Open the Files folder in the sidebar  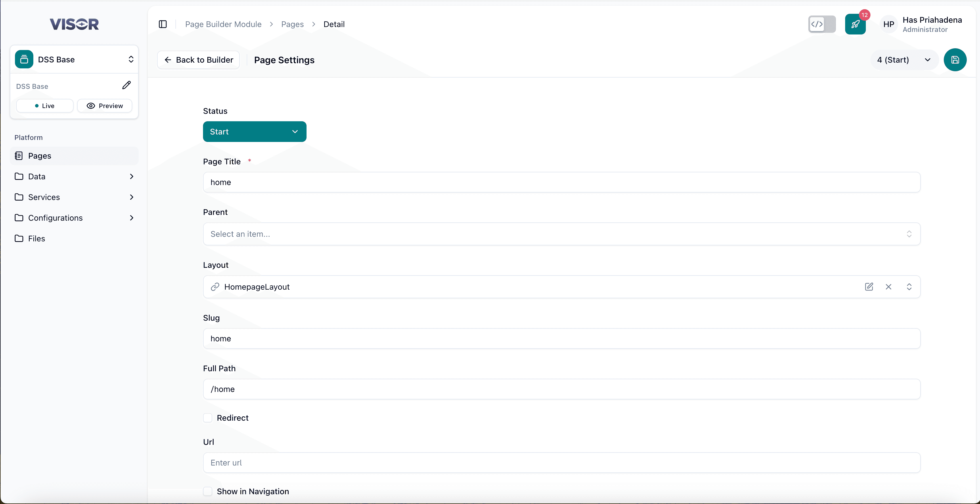click(x=36, y=238)
